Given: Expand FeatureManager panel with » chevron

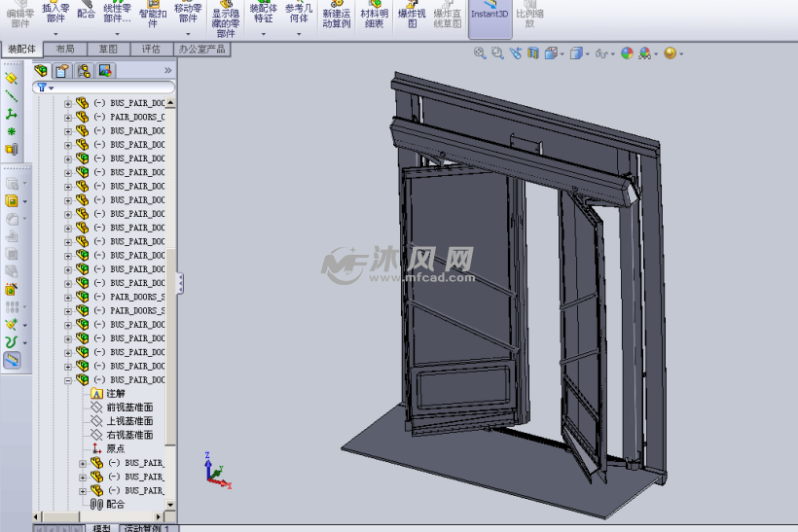Looking at the screenshot, I should coord(168,70).
